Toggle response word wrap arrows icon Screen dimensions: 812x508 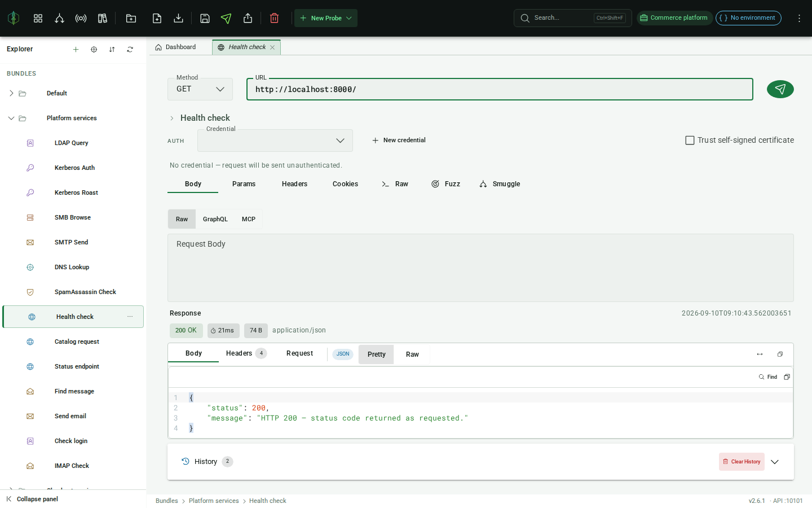[x=760, y=354]
